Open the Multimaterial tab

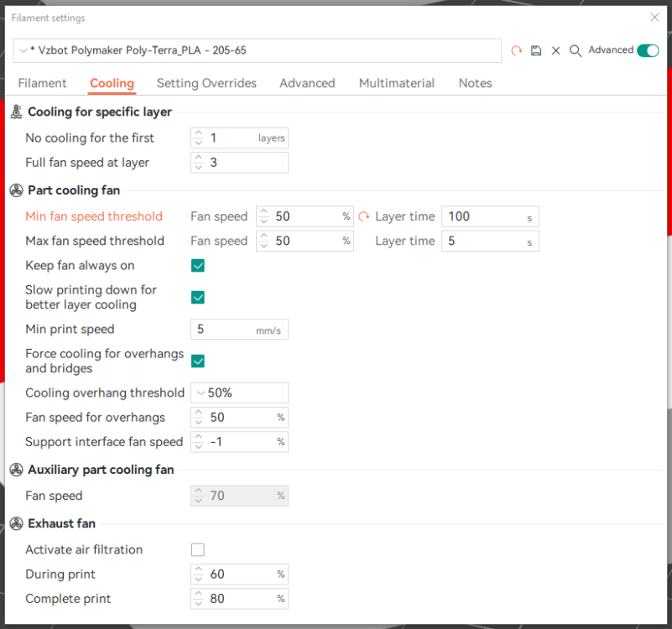(x=397, y=83)
